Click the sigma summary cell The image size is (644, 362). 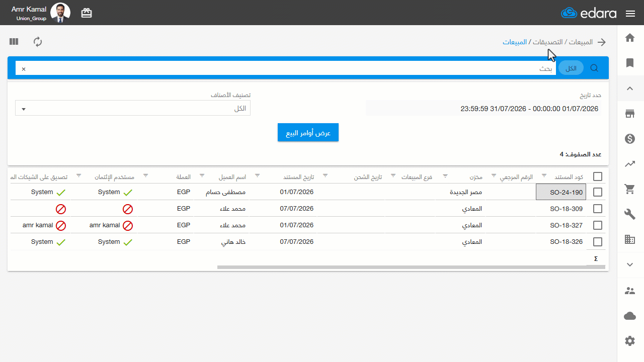[x=596, y=258]
